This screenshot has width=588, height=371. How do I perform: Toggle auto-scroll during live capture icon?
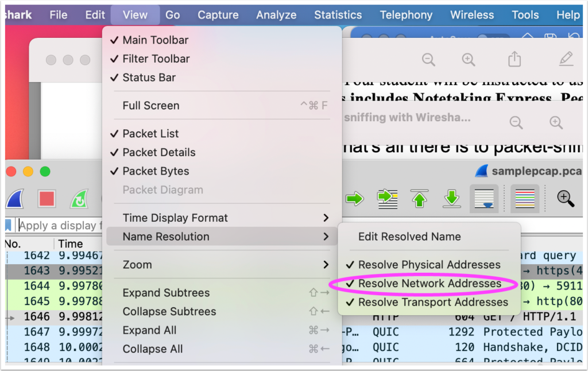coord(483,199)
